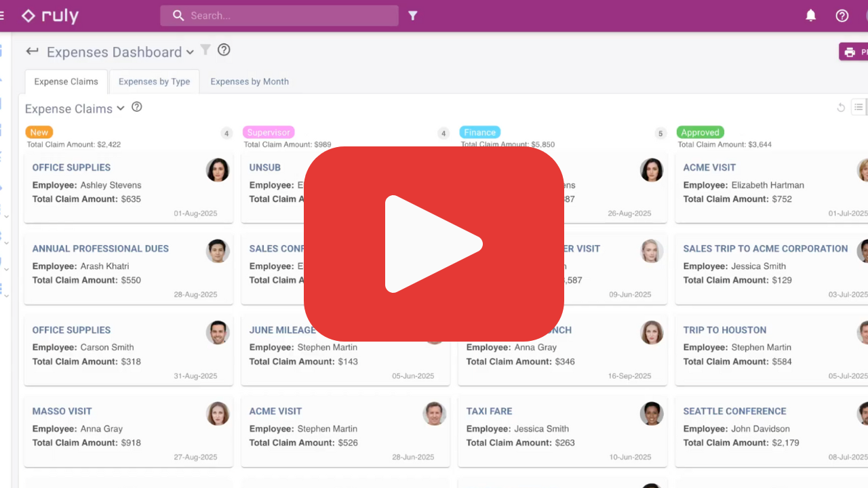This screenshot has width=868, height=488.
Task: Open help icon beside Expenses Dashboard title
Action: [x=224, y=49]
